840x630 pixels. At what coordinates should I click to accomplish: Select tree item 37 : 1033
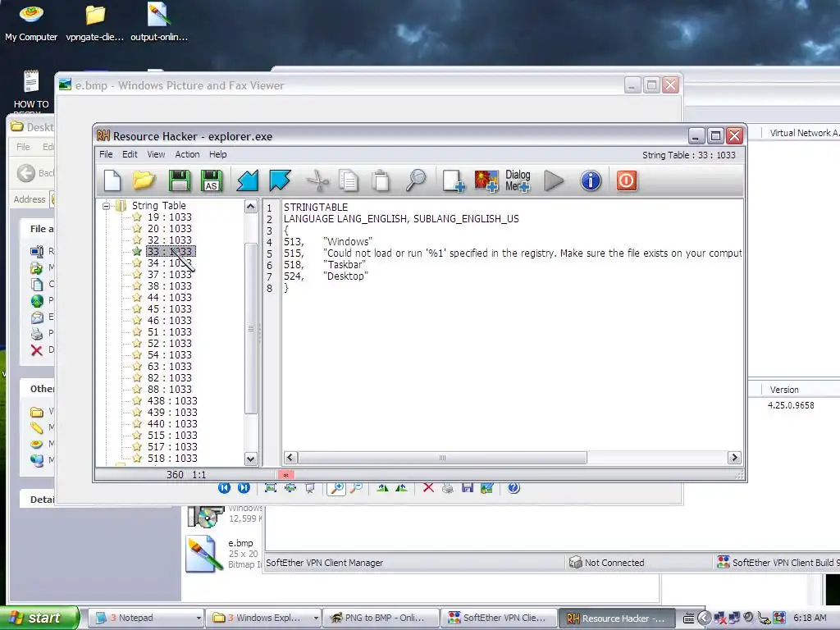169,274
